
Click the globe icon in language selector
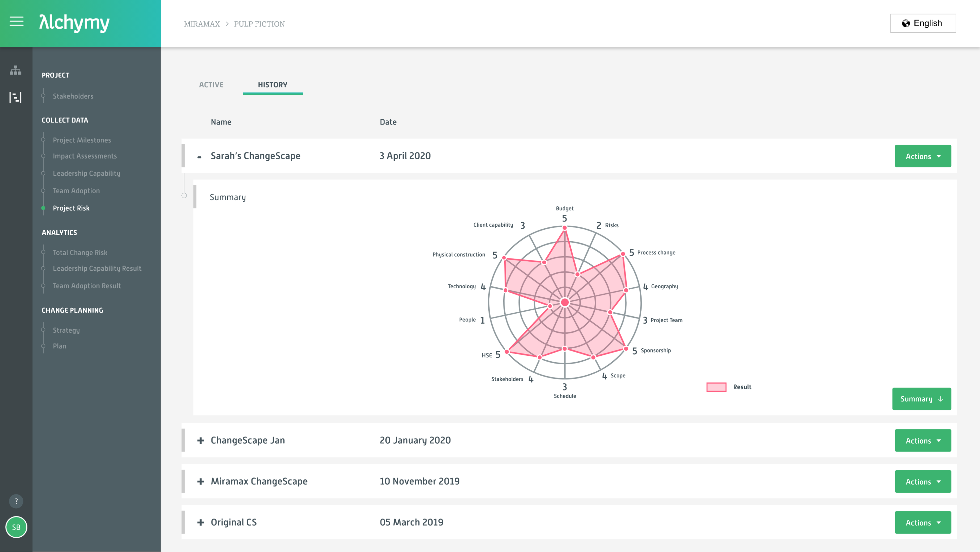point(906,24)
